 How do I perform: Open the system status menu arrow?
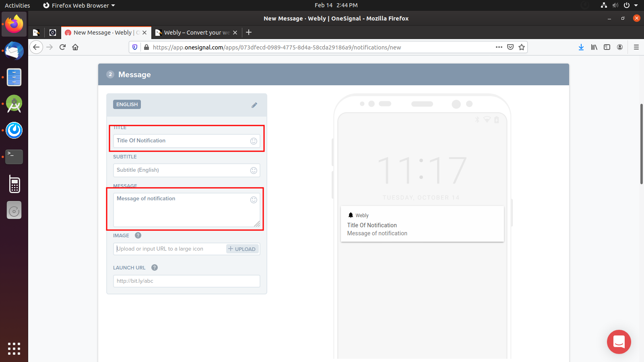click(636, 5)
